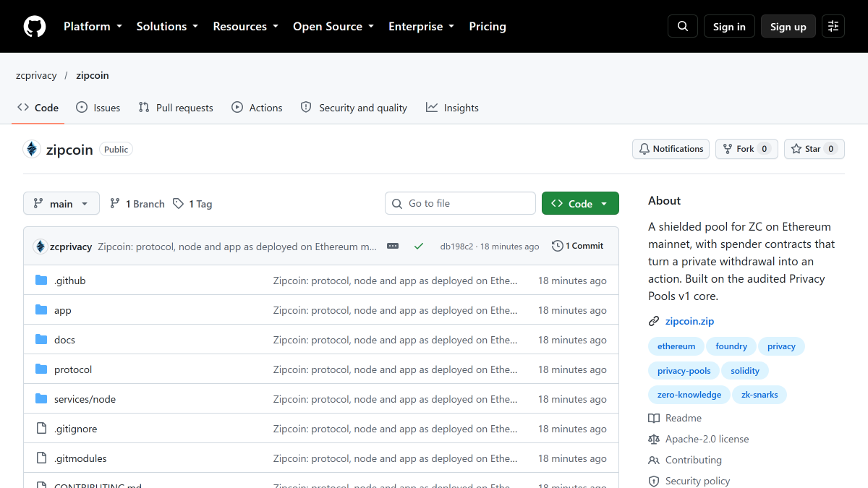
Task: Click the GitHub logo icon
Action: [35, 26]
